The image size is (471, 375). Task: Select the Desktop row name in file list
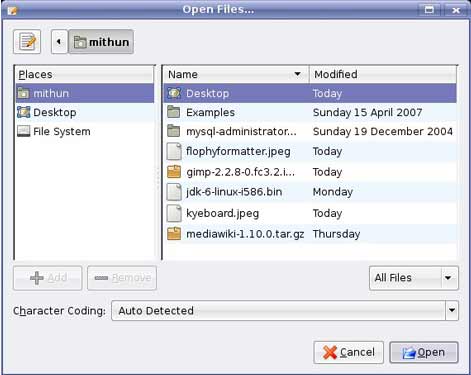click(x=207, y=93)
